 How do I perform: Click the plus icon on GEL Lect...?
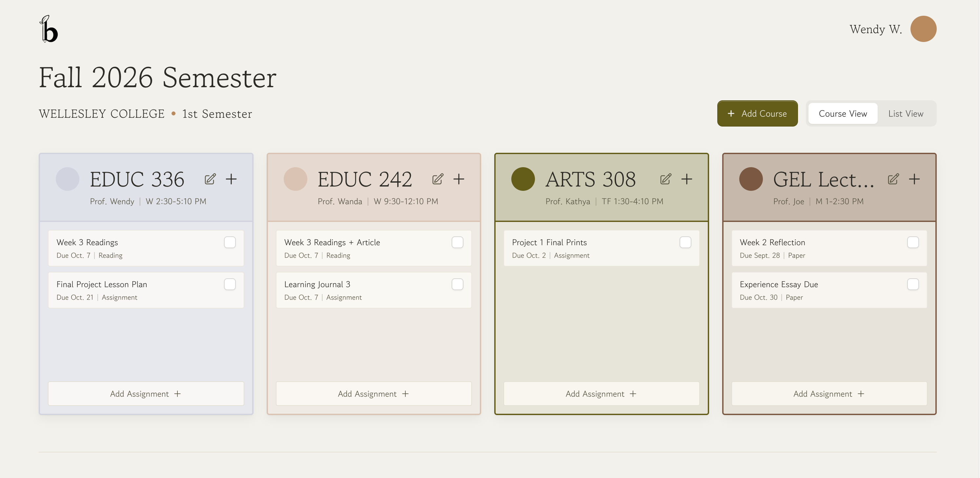coord(914,179)
